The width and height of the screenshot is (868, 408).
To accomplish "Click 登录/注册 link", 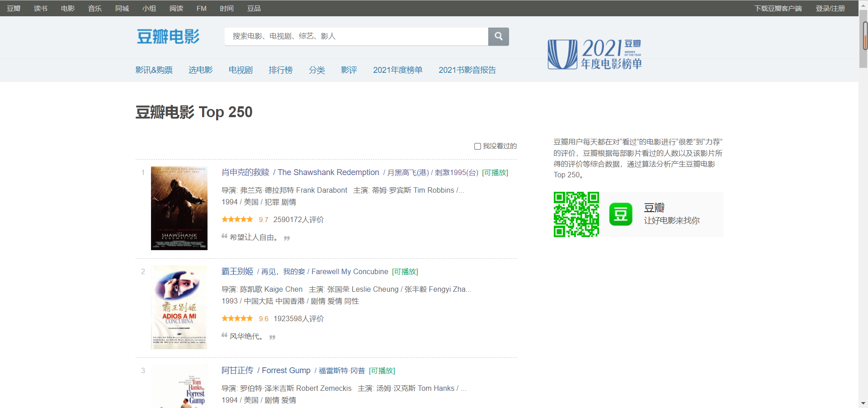I will coord(830,9).
